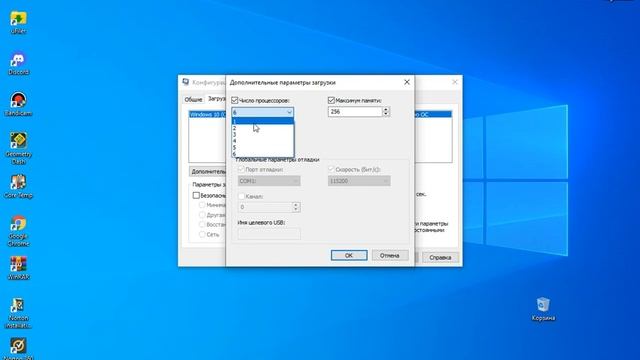Toggle the Канал checkbox
The height and width of the screenshot is (360, 640).
tap(241, 196)
